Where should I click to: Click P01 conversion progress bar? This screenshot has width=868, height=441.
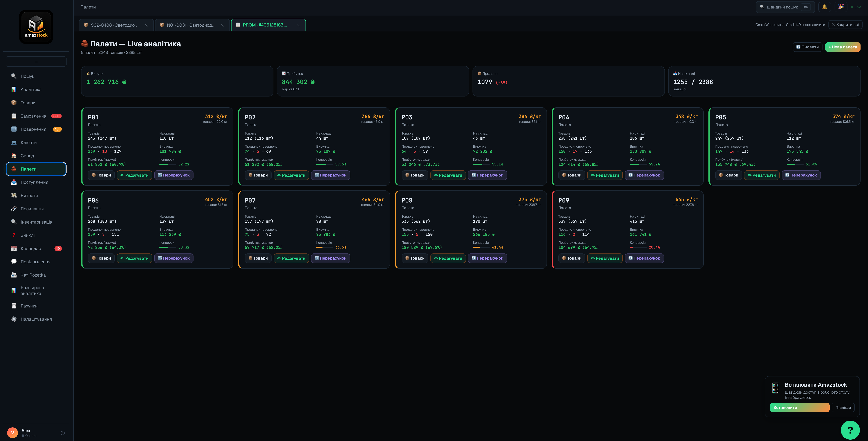pos(168,164)
